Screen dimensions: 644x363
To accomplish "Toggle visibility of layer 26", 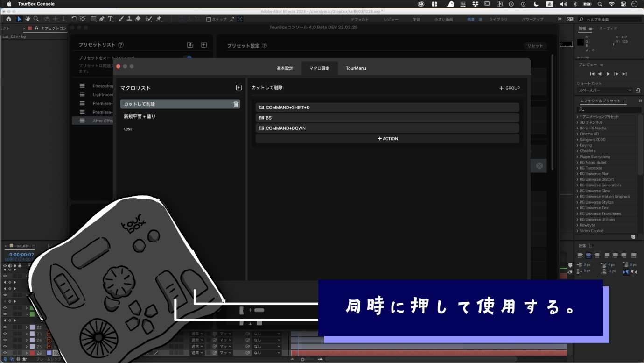I will 5,353.
